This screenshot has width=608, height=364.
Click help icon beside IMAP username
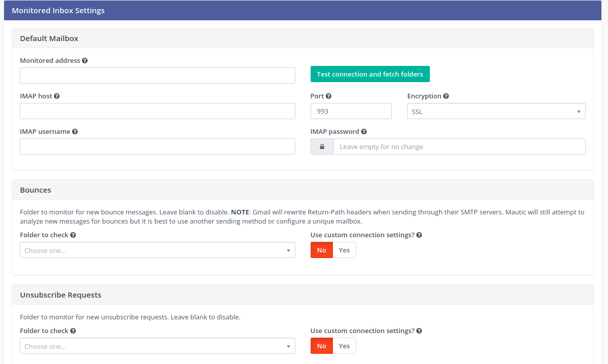[x=75, y=132]
